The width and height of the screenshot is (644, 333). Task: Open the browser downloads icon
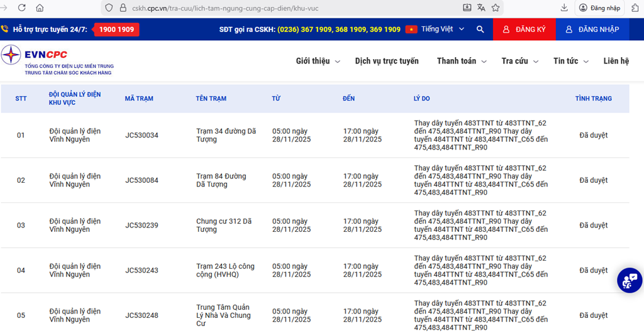[x=564, y=8]
